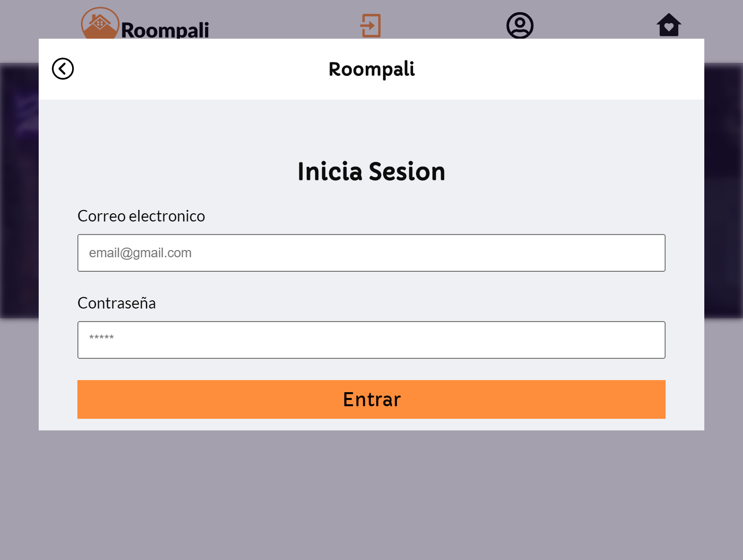The height and width of the screenshot is (560, 743).
Task: Click the orange sign-in icon in header
Action: pyautogui.click(x=371, y=26)
